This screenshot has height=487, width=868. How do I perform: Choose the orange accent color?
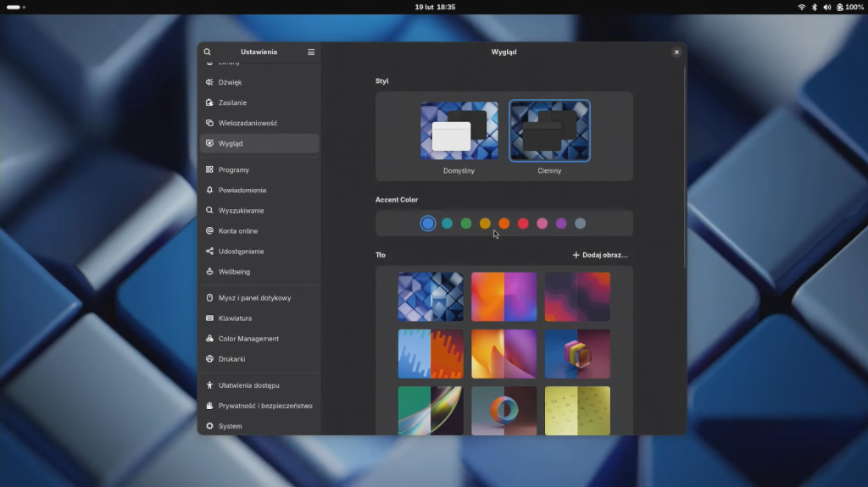[x=504, y=224]
